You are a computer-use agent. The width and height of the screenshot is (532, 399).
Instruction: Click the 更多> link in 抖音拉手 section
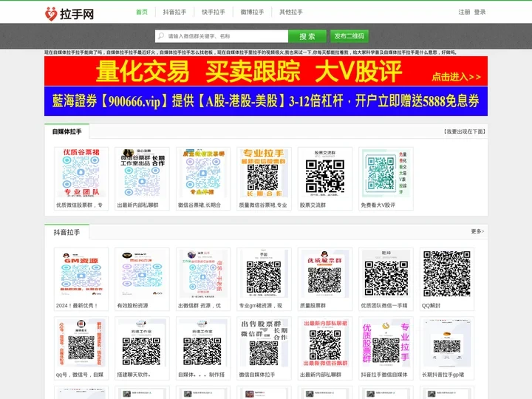(x=477, y=231)
